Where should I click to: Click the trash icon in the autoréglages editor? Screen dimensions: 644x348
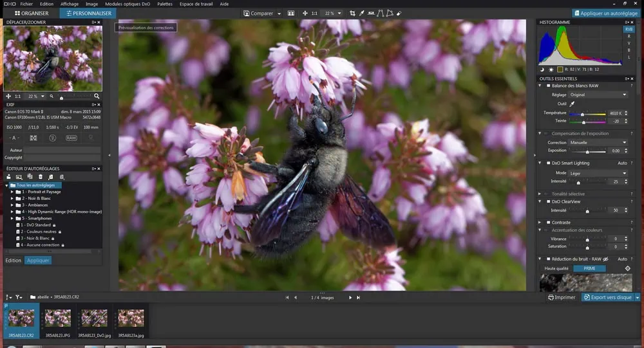(x=41, y=177)
